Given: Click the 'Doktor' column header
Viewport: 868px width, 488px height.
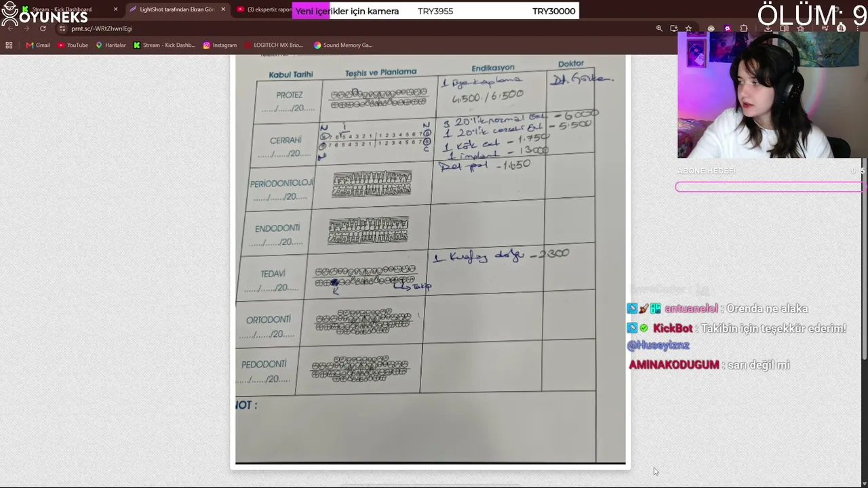Looking at the screenshot, I should [x=571, y=64].
